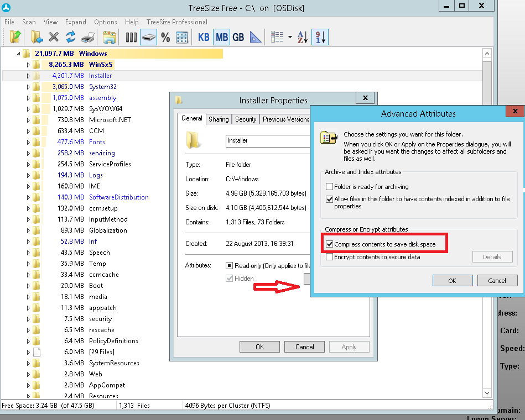Open the Expand menu
The width and height of the screenshot is (525, 420).
(76, 22)
